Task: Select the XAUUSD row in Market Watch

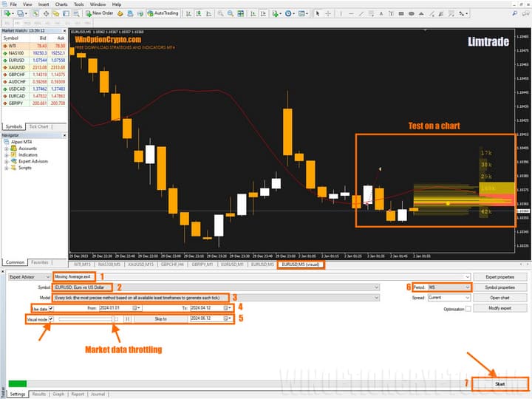Action: coord(13,67)
